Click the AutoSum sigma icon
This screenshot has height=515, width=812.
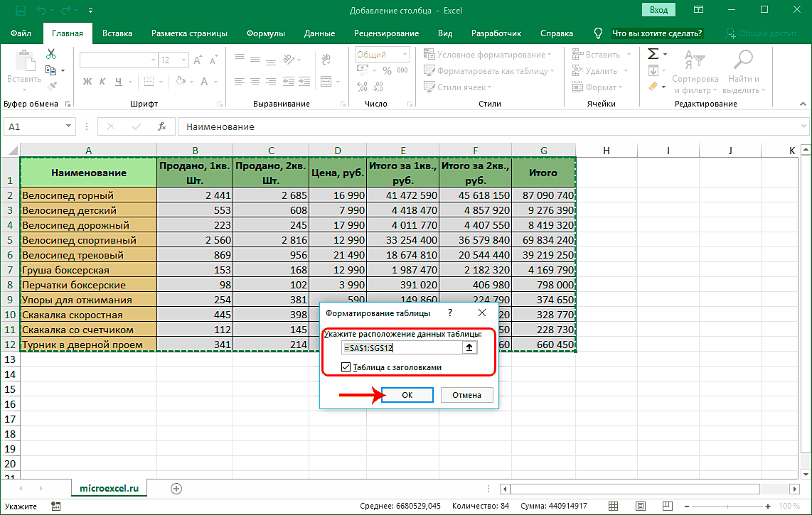(x=652, y=55)
